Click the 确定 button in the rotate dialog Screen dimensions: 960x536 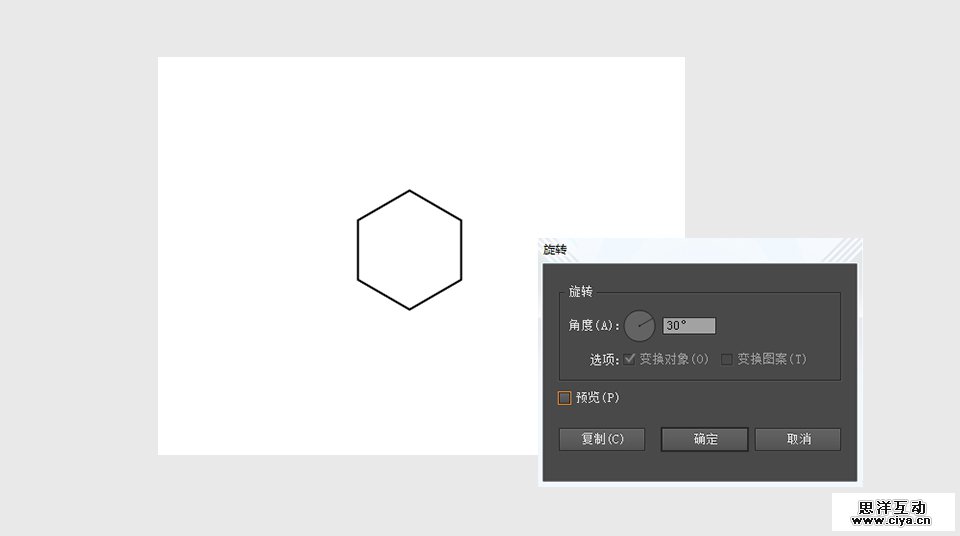[704, 439]
